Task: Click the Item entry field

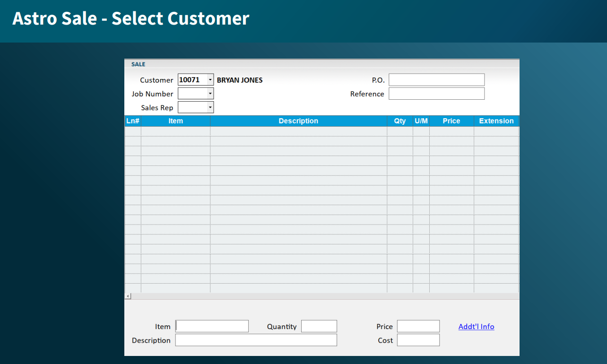Action: [x=212, y=326]
